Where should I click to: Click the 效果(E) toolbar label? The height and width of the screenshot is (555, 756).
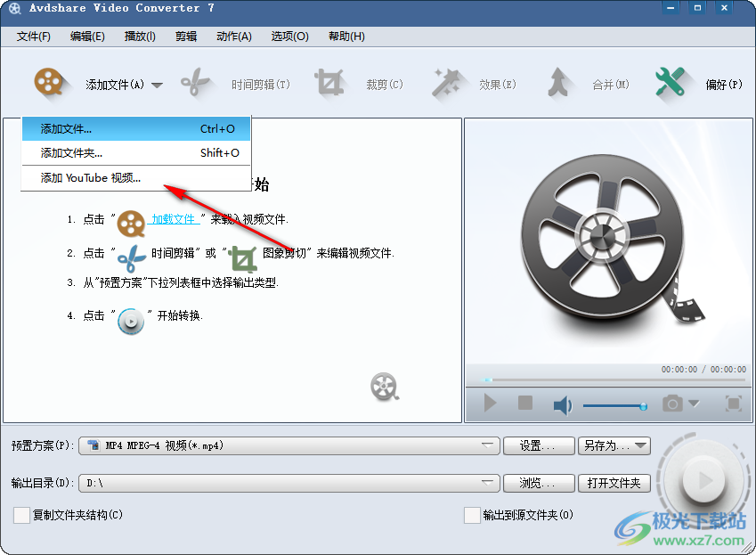coord(498,85)
